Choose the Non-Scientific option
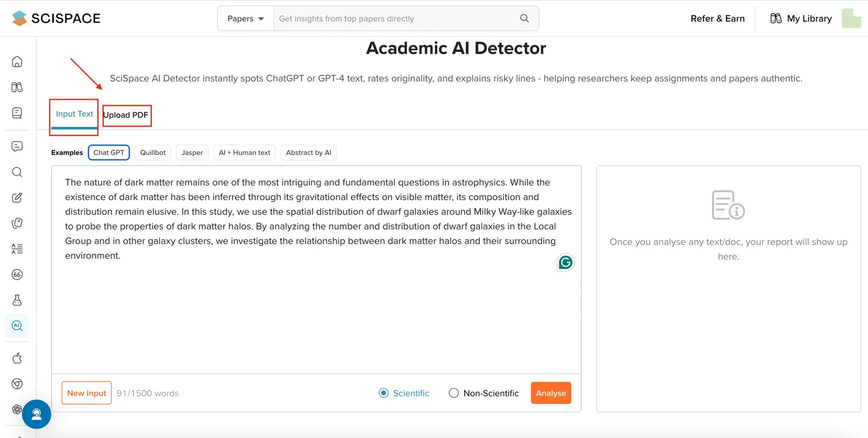This screenshot has height=438, width=868. click(454, 393)
